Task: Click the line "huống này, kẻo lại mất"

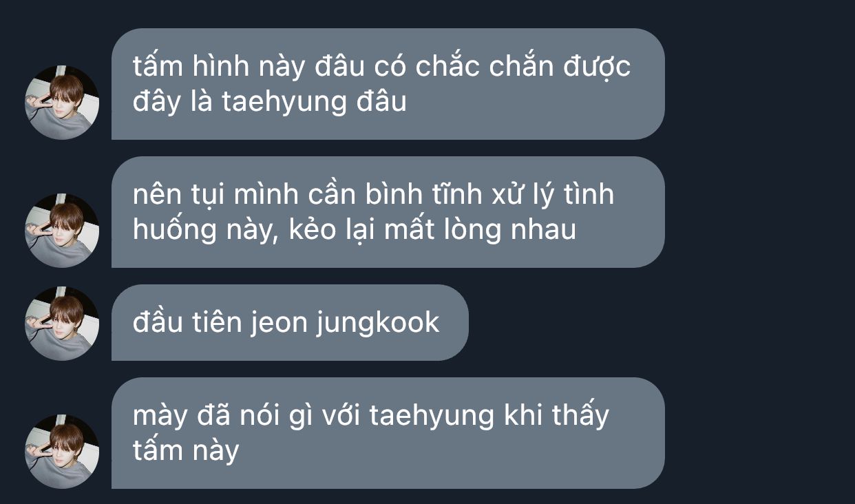Action: pyautogui.click(x=355, y=230)
